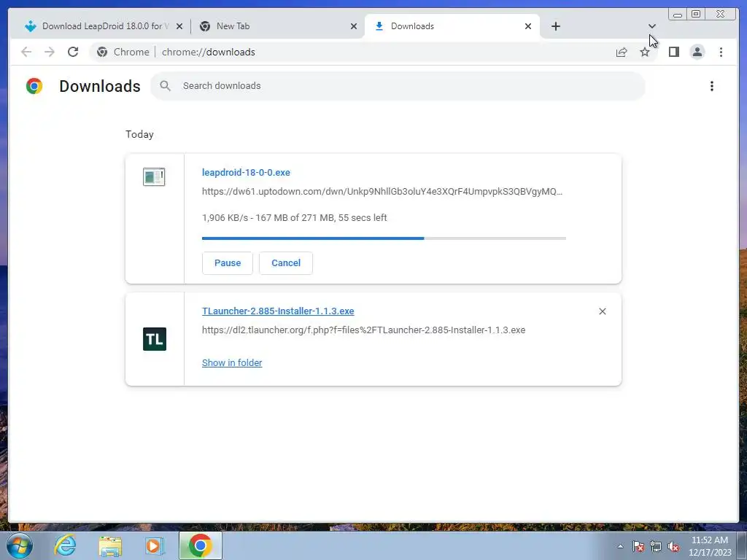Open the taskbar clock and date
This screenshot has width=747, height=560.
[709, 546]
